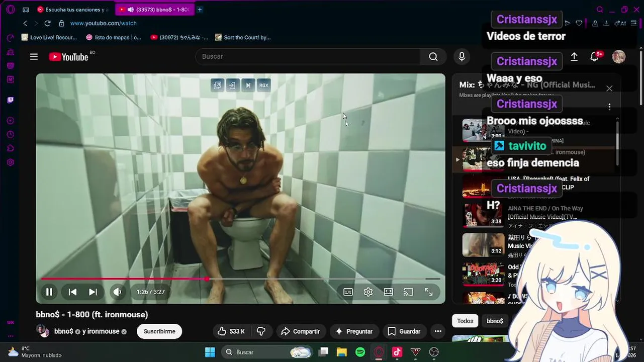Click the 'Suscribirme' button
This screenshot has height=362, width=644.
(x=159, y=331)
